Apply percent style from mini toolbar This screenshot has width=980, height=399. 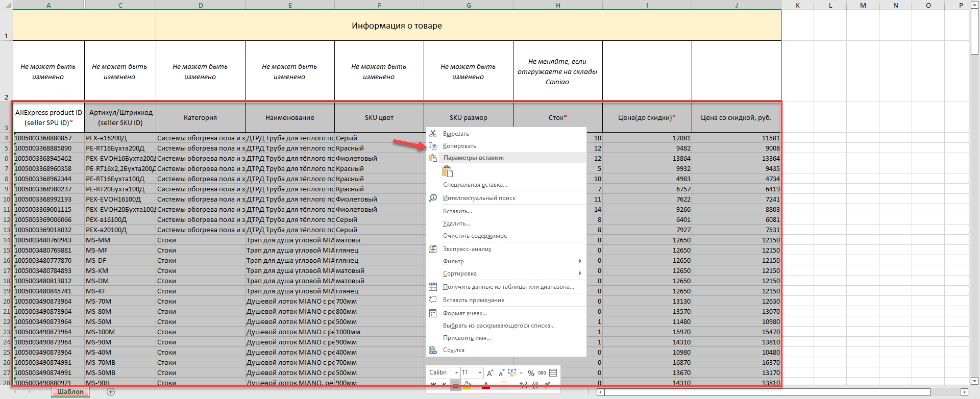(531, 373)
